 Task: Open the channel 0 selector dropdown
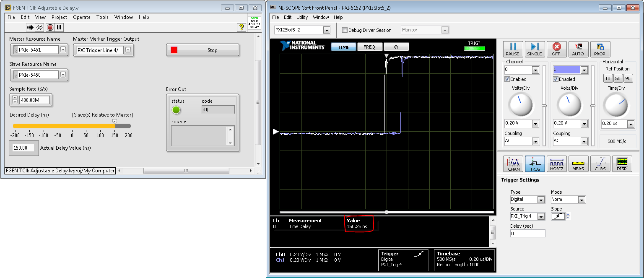click(535, 70)
